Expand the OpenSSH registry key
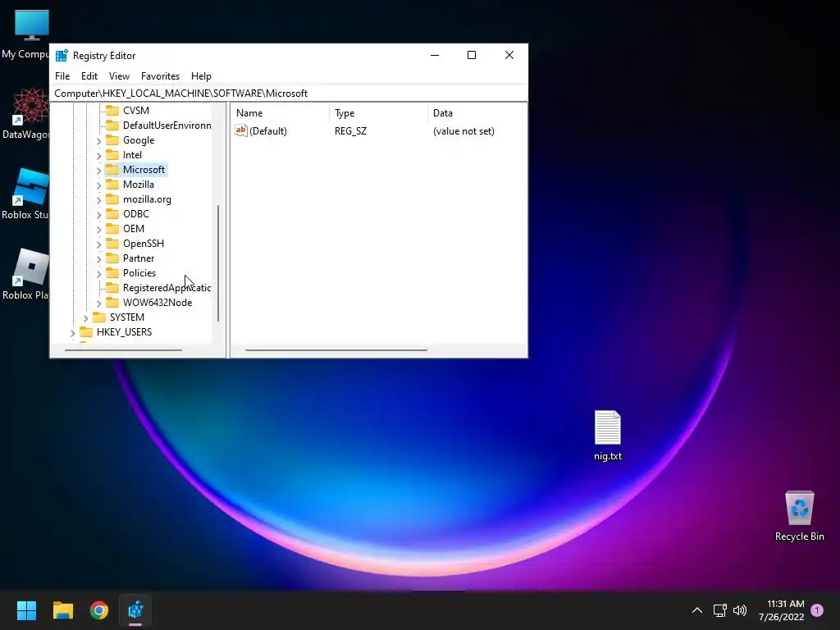The height and width of the screenshot is (630, 840). [x=98, y=244]
